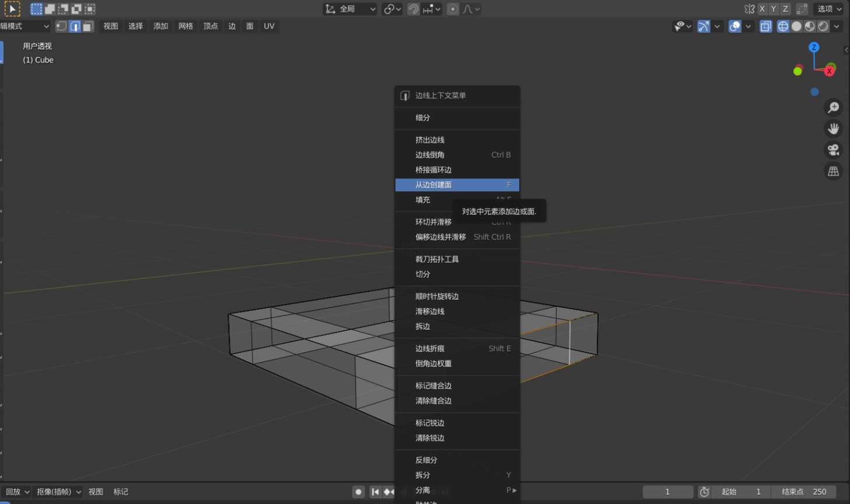
Task: Set selection mode to new set
Action: click(36, 9)
